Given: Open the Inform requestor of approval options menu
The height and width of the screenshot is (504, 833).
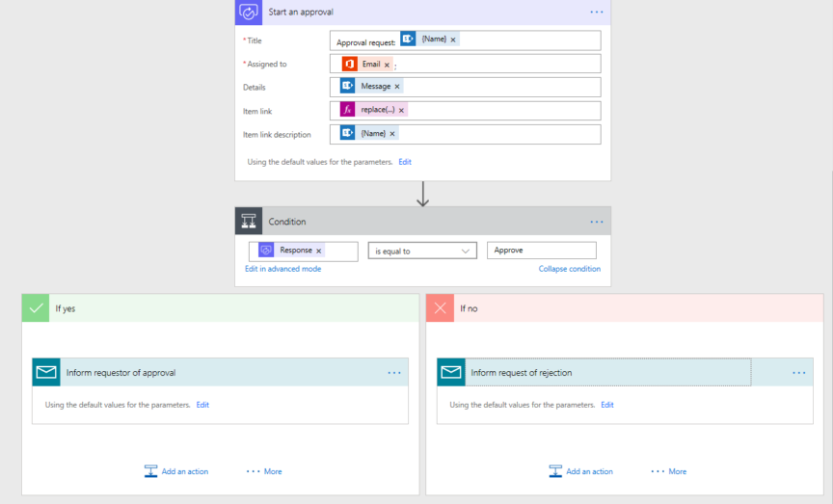Looking at the screenshot, I should (x=394, y=373).
